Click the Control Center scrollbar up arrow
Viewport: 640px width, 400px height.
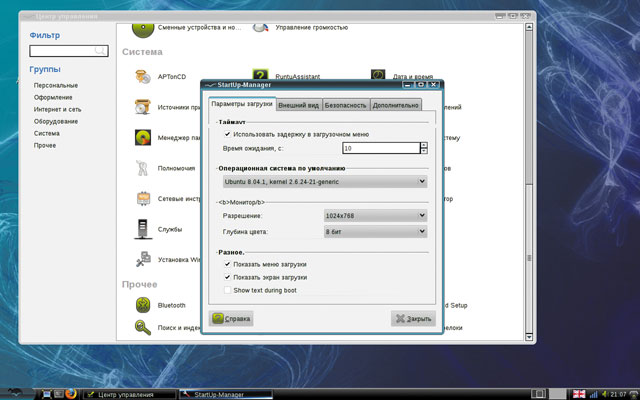tap(529, 27)
